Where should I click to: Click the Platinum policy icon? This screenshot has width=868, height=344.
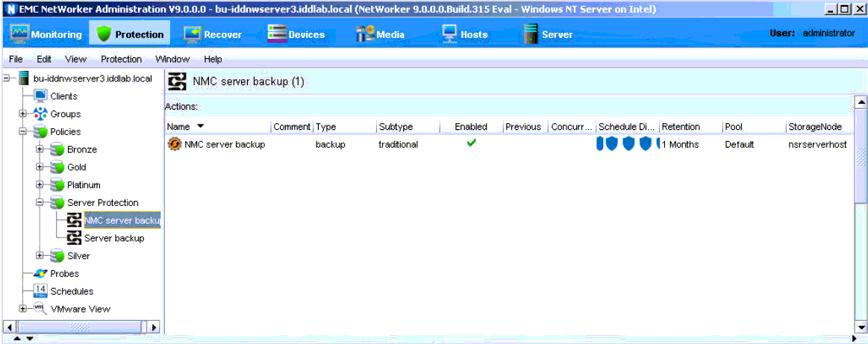(x=57, y=185)
